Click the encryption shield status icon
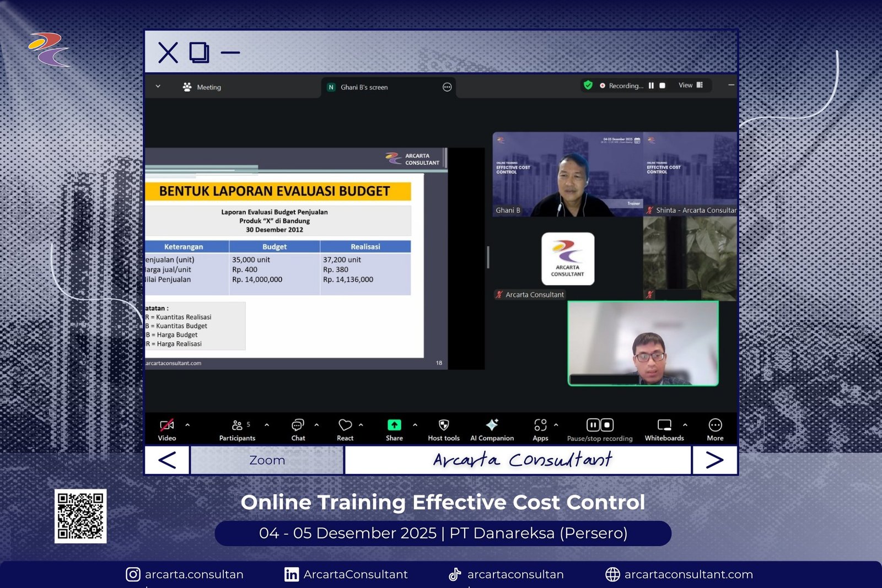 pyautogui.click(x=588, y=85)
